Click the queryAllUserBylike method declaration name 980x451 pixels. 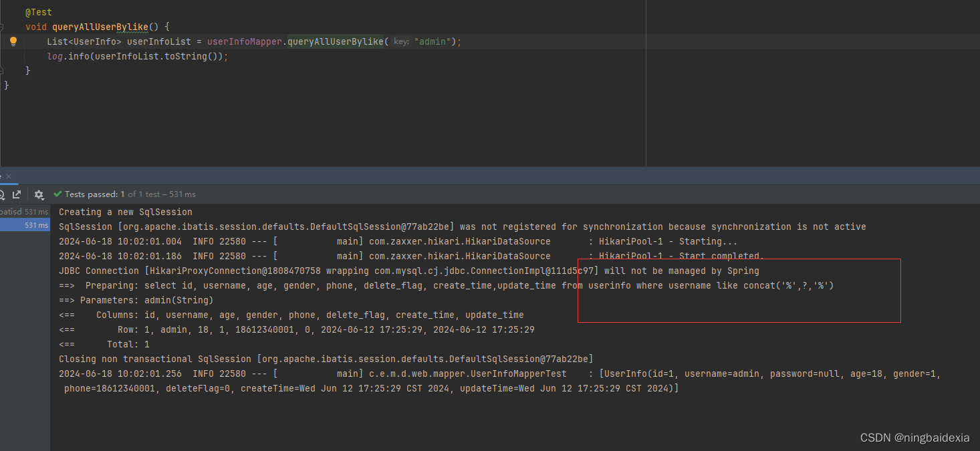(100, 27)
